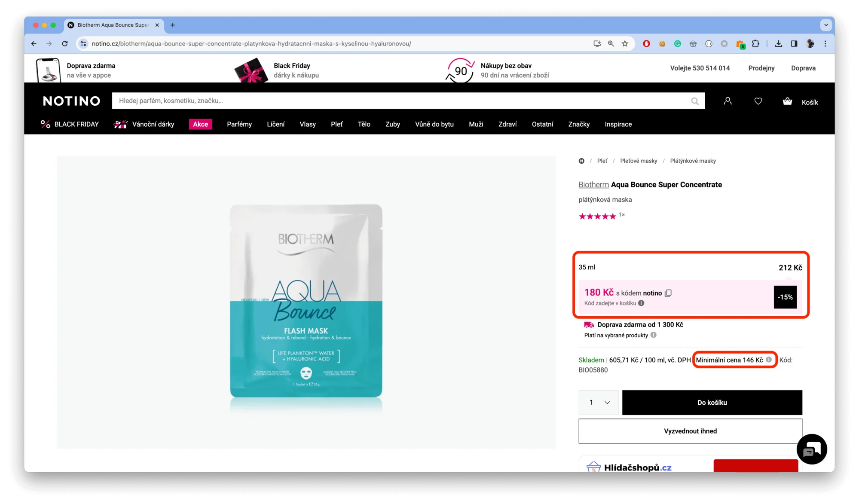Click the browser forward arrow
This screenshot has height=504, width=859.
49,43
